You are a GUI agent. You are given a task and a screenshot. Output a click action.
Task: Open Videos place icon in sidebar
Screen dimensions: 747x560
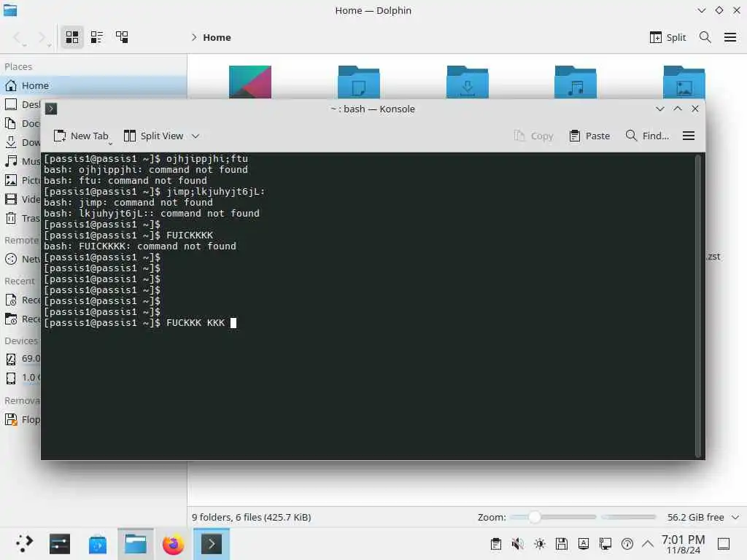click(x=10, y=199)
